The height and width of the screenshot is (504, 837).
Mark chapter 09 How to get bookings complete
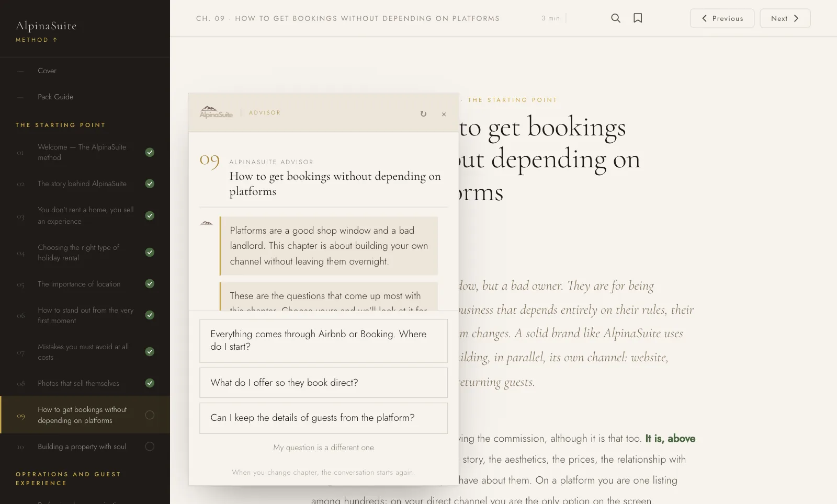[150, 415]
